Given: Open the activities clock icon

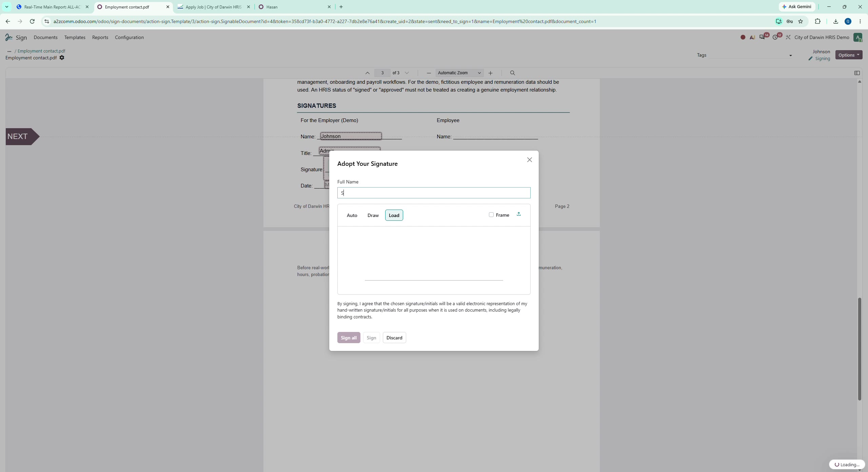Looking at the screenshot, I should pos(775,37).
